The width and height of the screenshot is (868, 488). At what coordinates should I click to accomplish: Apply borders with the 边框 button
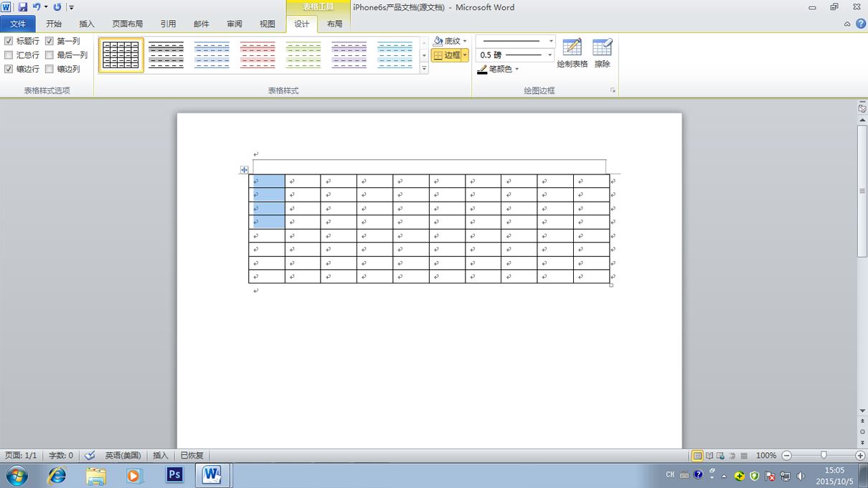(x=447, y=55)
